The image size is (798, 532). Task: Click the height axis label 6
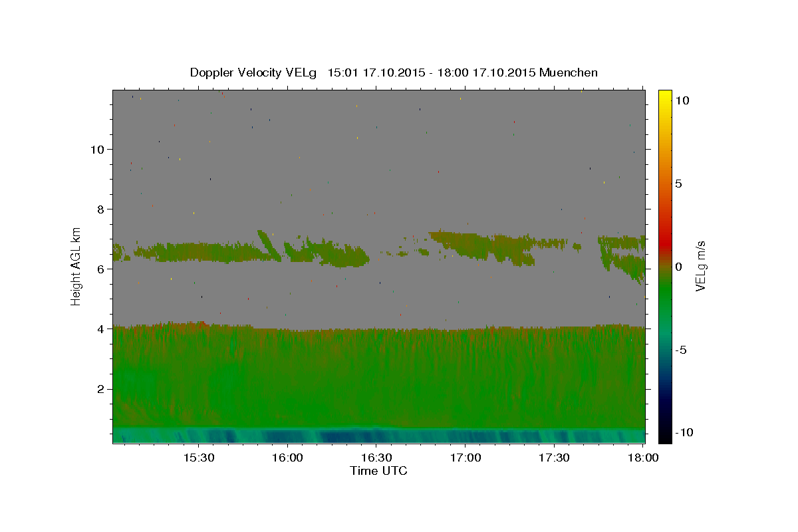pos(101,269)
